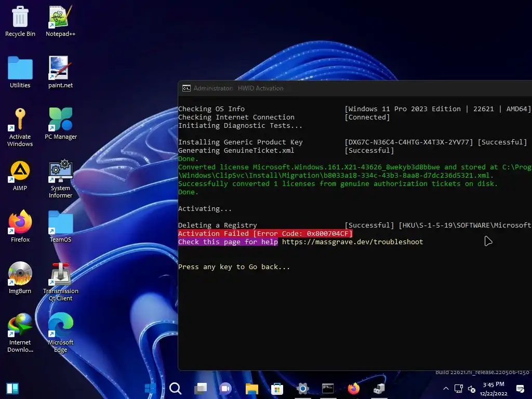
Task: Select Transmission Qt Client desktop shortcut
Action: coord(60,282)
